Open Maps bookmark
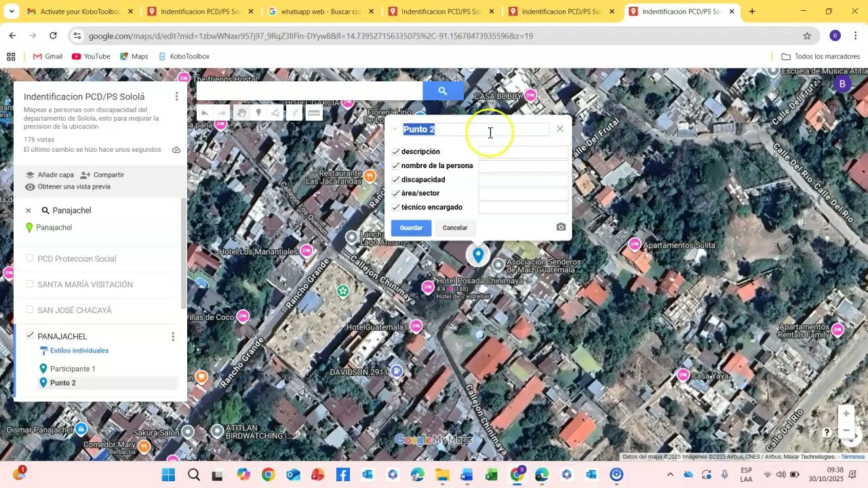The image size is (868, 488). pos(134,56)
